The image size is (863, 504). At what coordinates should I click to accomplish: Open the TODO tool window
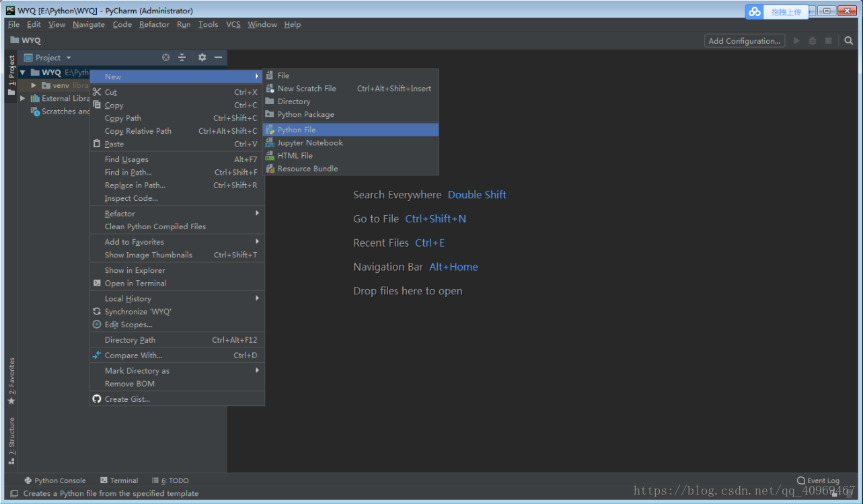click(170, 480)
